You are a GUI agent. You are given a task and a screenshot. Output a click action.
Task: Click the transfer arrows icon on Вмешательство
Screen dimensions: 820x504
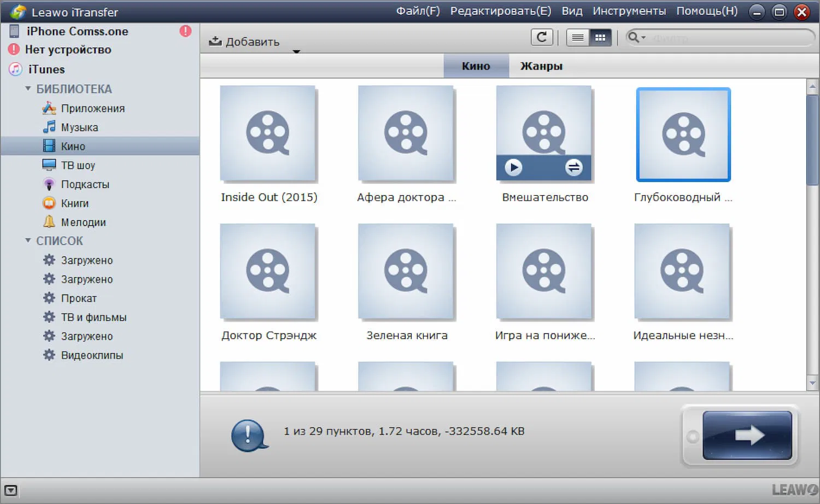pyautogui.click(x=573, y=167)
